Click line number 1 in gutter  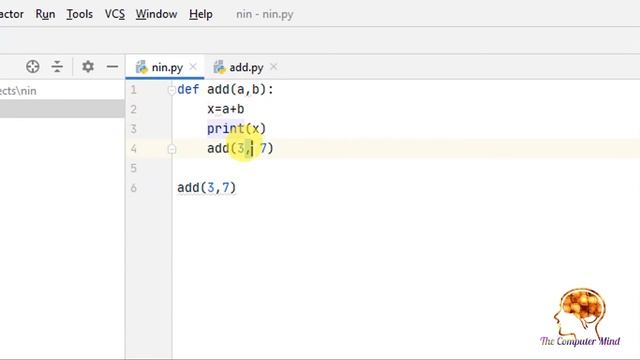coord(133,90)
